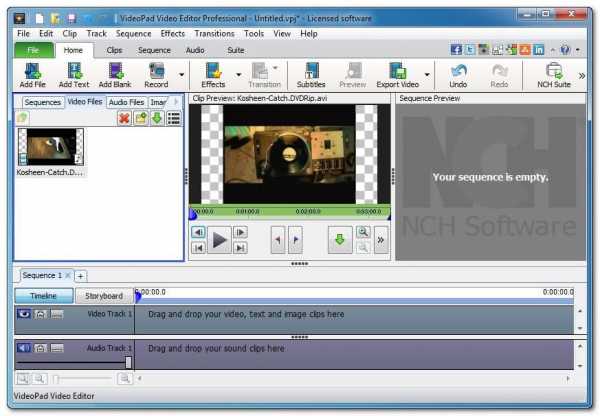
Task: Click the clip preview green time ruler
Action: tap(290, 212)
